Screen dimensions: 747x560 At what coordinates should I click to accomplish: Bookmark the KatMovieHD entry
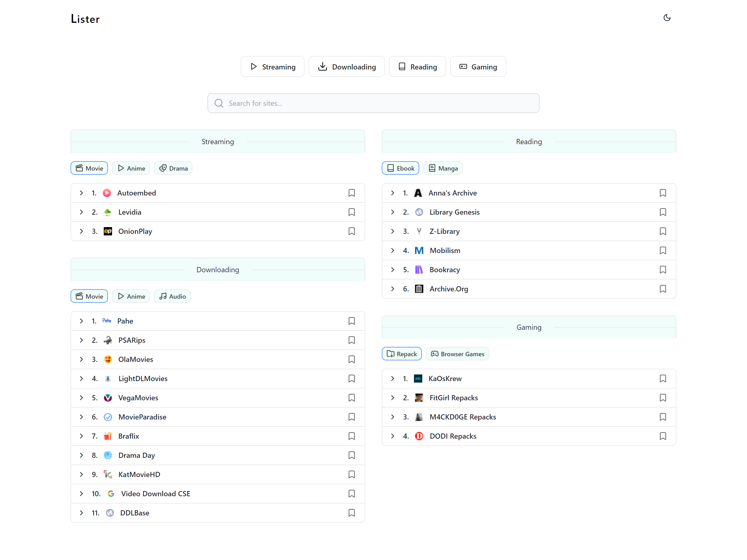351,475
